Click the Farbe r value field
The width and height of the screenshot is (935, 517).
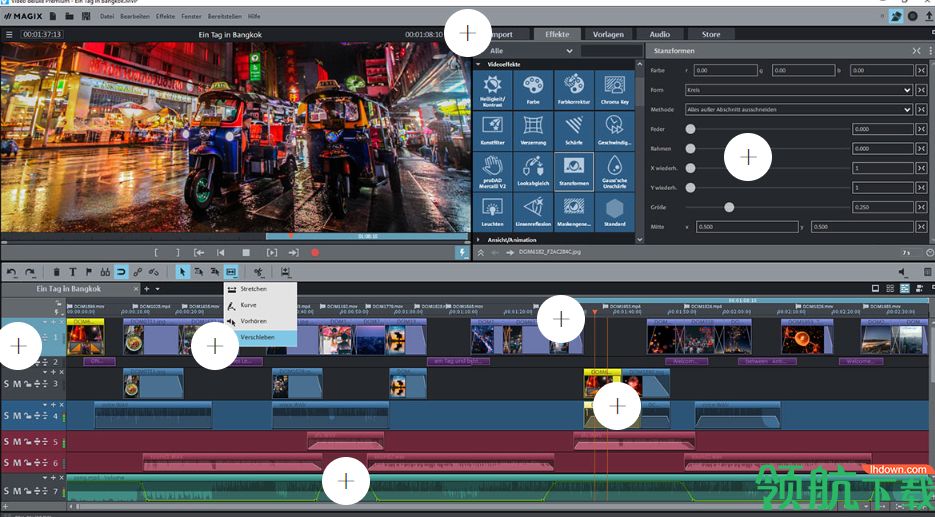725,70
